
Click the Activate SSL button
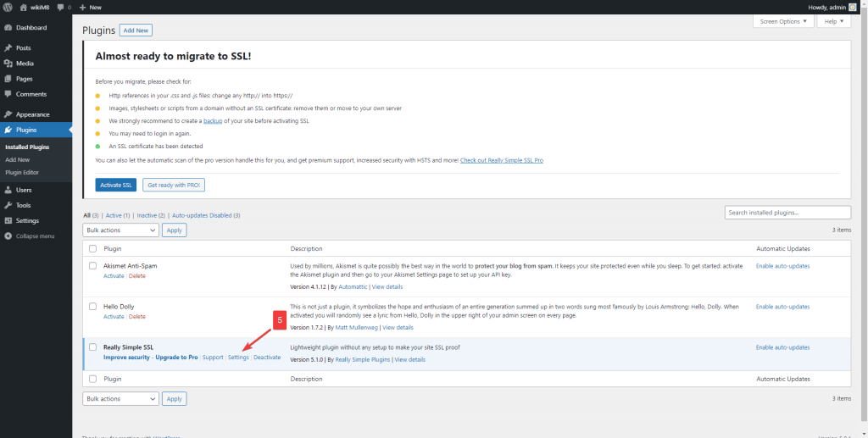[x=116, y=185]
